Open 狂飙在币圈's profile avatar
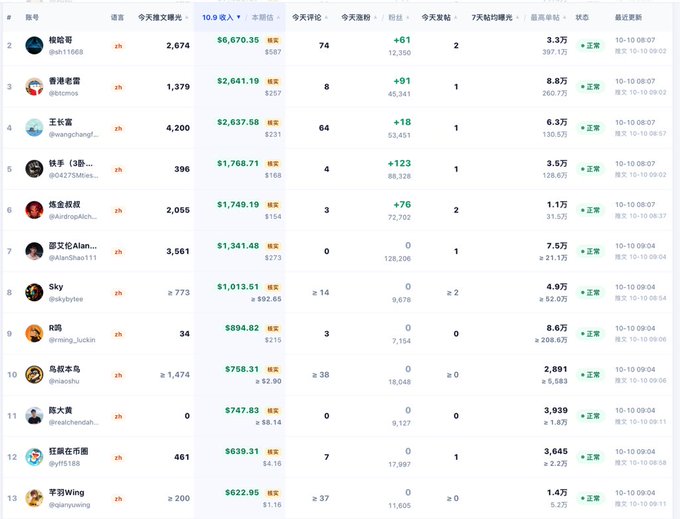Viewport: 680px width, 519px height. point(34,457)
